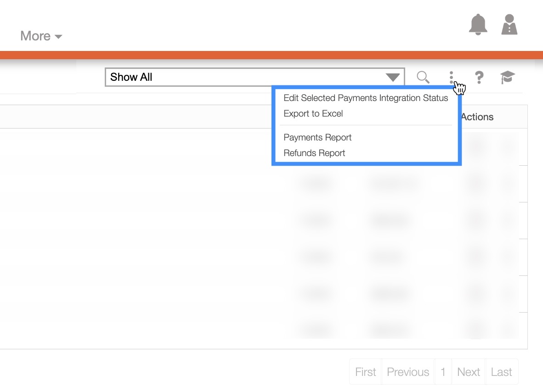Select page 1 in the pagination
Viewport: 543px width, 392px height.
pyautogui.click(x=443, y=372)
